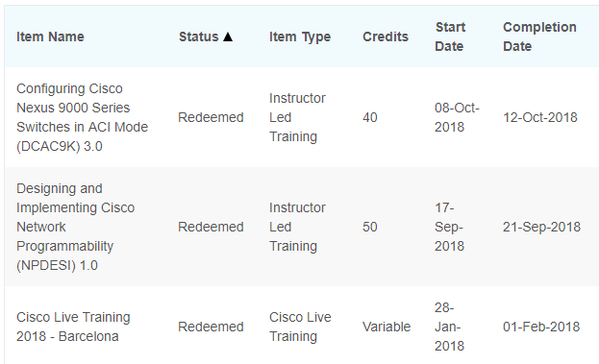The height and width of the screenshot is (364, 599).
Task: Click the Status sort arrow icon
Action: click(x=228, y=36)
